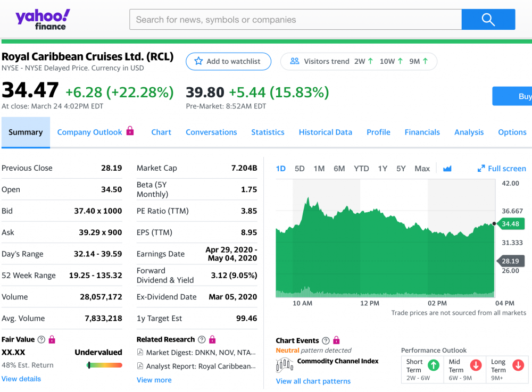Click the green arrow next to 9M
Viewport: 532px width, 392px height.
coord(426,61)
